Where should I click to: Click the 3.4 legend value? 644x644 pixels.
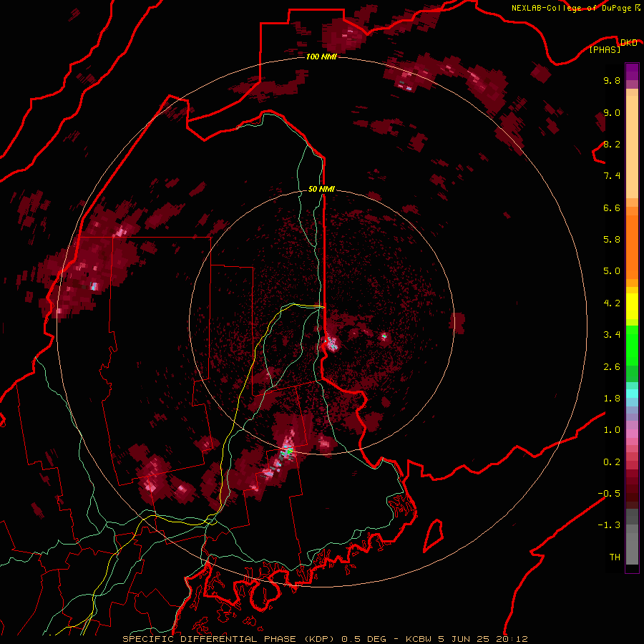coord(612,335)
